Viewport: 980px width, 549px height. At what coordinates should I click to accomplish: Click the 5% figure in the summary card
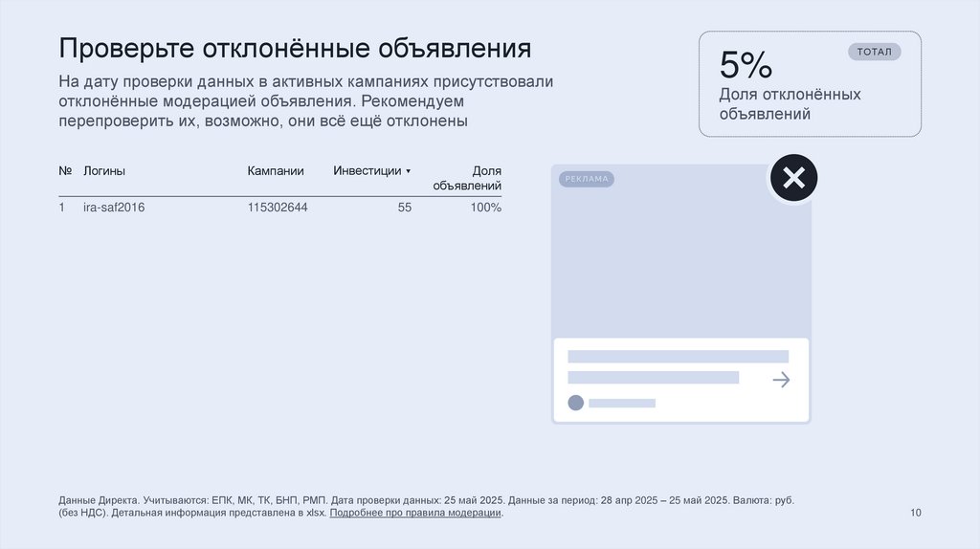click(746, 65)
